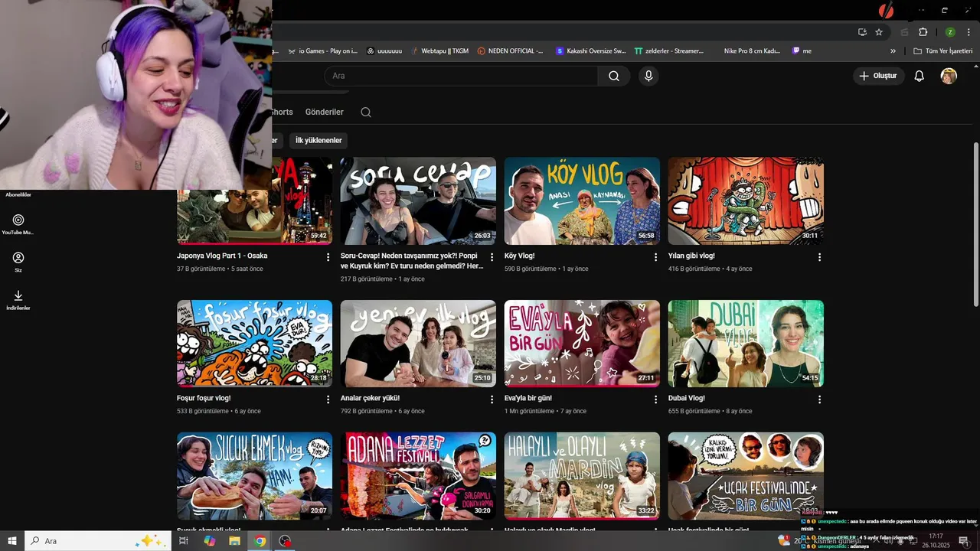Open the Eva'yla bir gün! title link
Screen dimensions: 980x551
(x=528, y=398)
